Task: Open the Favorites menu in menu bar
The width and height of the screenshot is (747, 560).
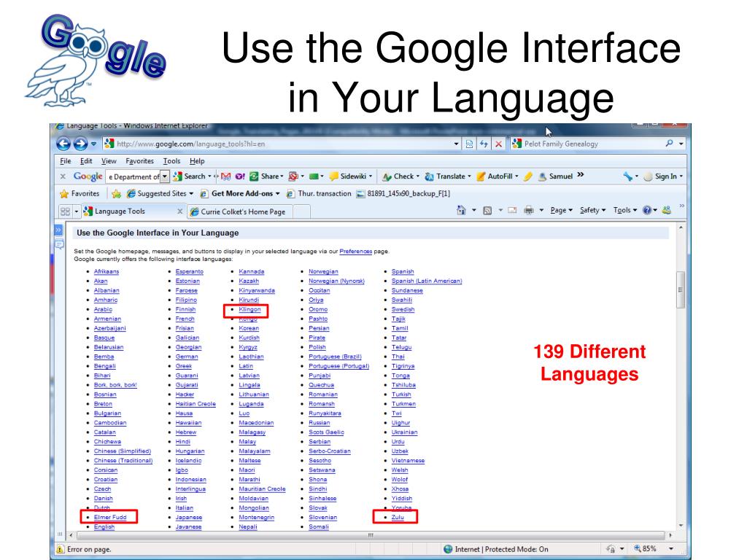Action: pyautogui.click(x=139, y=160)
